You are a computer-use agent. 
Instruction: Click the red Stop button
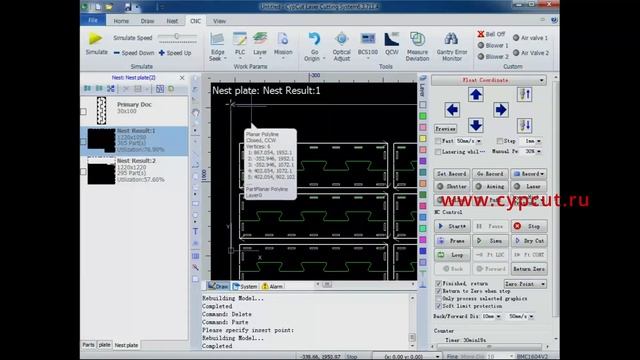pos(529,226)
